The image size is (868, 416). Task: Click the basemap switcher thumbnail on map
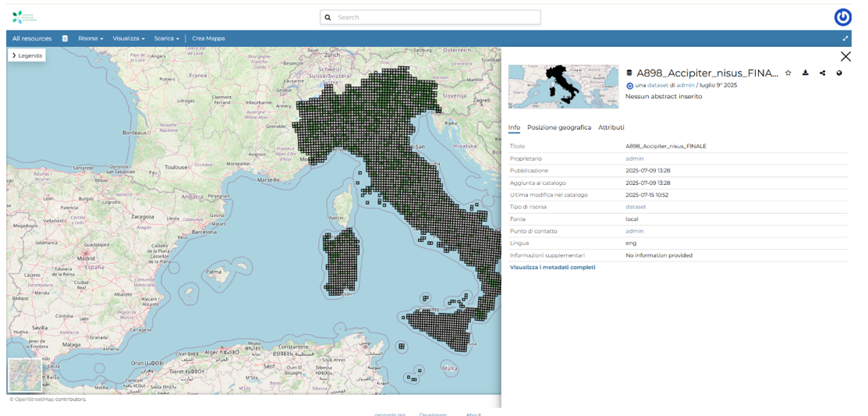point(25,375)
